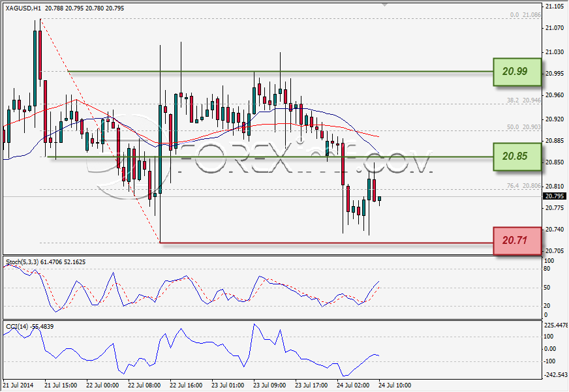This screenshot has width=569, height=392.
Task: Click the Fibonacci 76.4 20.806 label
Action: pos(523,186)
